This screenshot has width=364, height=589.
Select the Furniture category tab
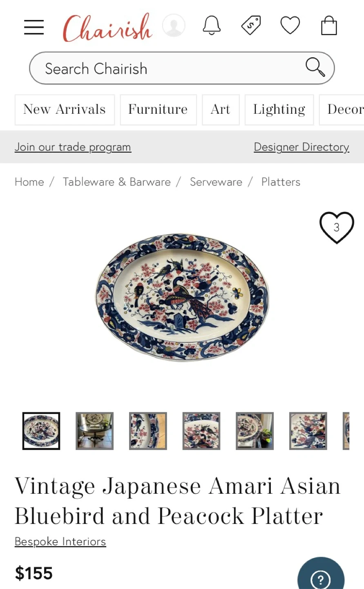coord(158,110)
